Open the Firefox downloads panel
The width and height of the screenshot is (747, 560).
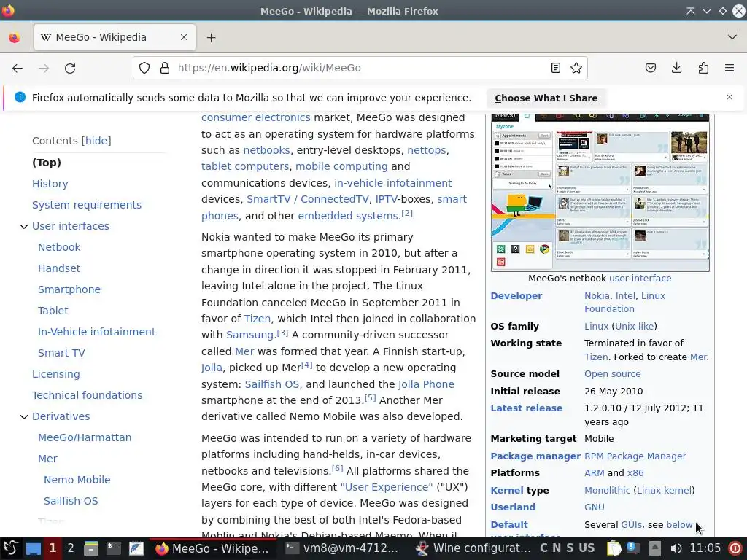pos(676,68)
